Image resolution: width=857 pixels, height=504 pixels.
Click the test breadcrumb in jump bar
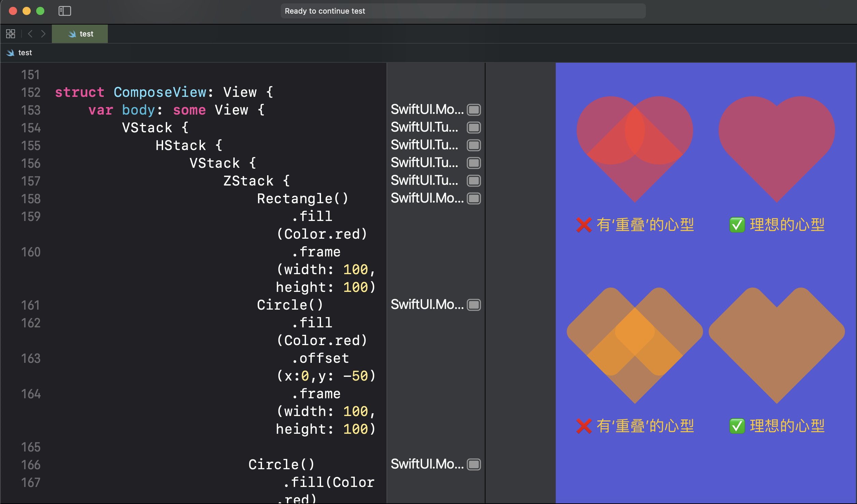pyautogui.click(x=25, y=53)
